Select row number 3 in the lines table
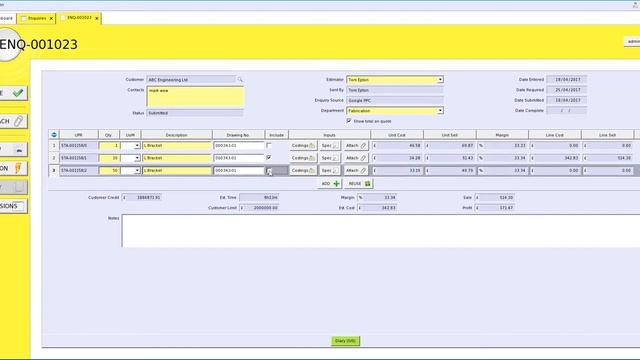640x360 pixels. pos(53,171)
